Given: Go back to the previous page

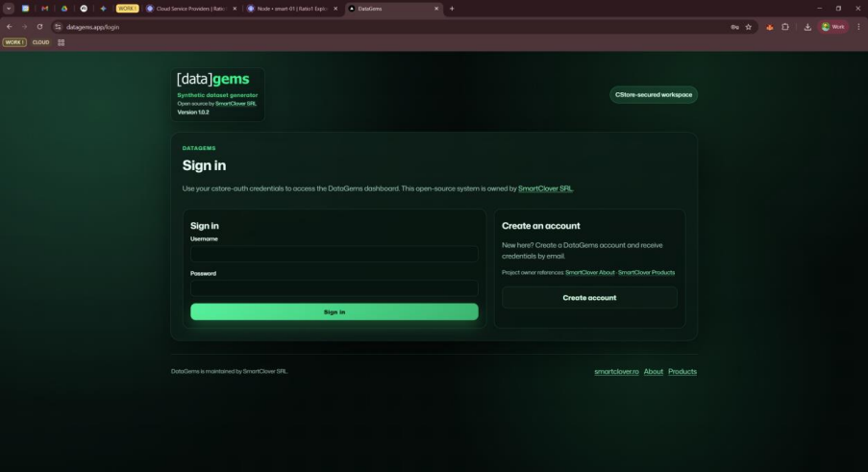Looking at the screenshot, I should point(10,27).
